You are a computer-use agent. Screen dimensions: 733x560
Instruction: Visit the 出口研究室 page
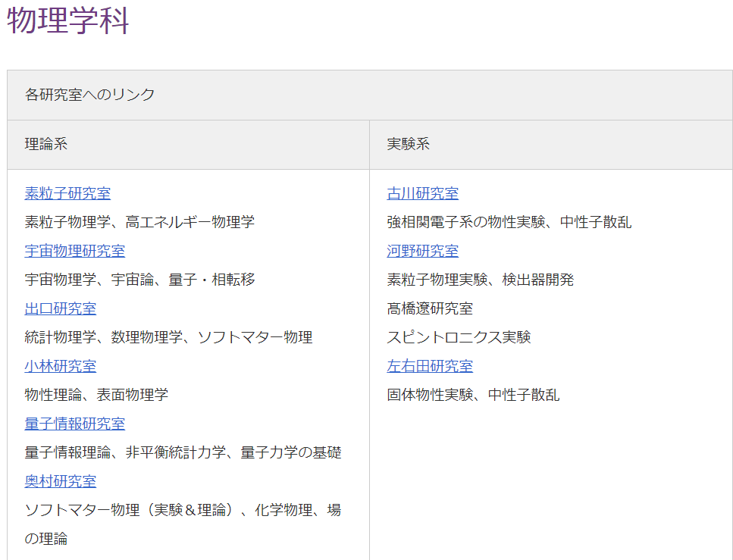(x=61, y=308)
